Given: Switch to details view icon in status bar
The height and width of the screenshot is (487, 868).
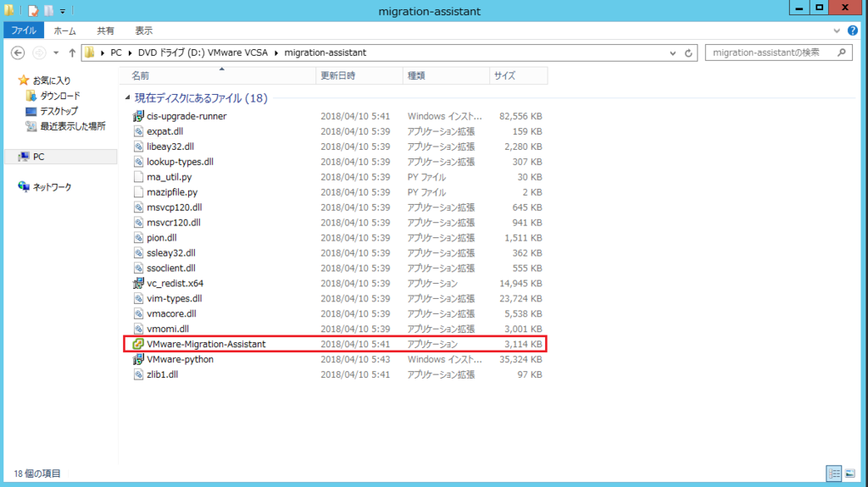Looking at the screenshot, I should pyautogui.click(x=834, y=473).
